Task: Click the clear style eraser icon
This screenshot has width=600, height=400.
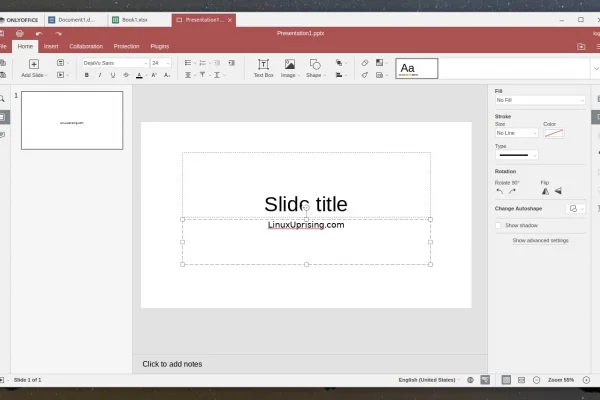Action: tap(365, 63)
